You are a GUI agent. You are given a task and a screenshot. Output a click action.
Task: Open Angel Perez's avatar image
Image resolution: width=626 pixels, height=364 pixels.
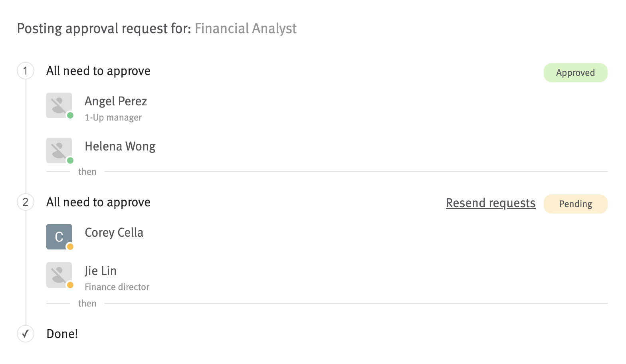pos(59,105)
